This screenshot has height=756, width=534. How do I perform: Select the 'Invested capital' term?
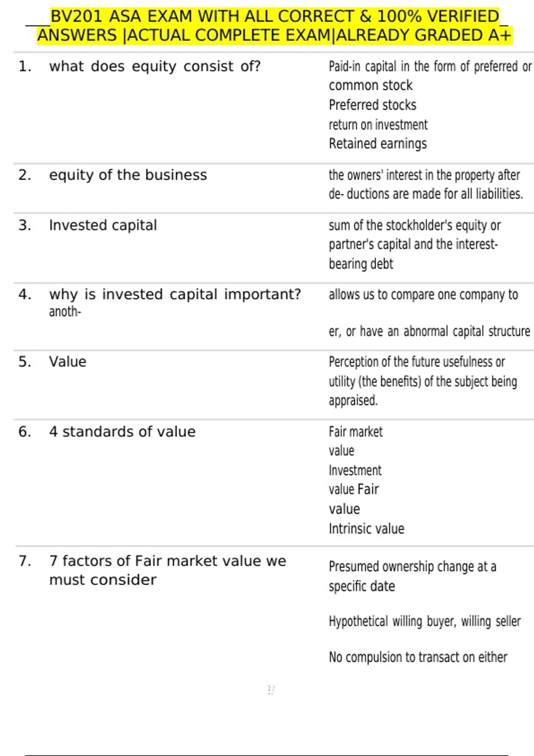click(x=103, y=225)
